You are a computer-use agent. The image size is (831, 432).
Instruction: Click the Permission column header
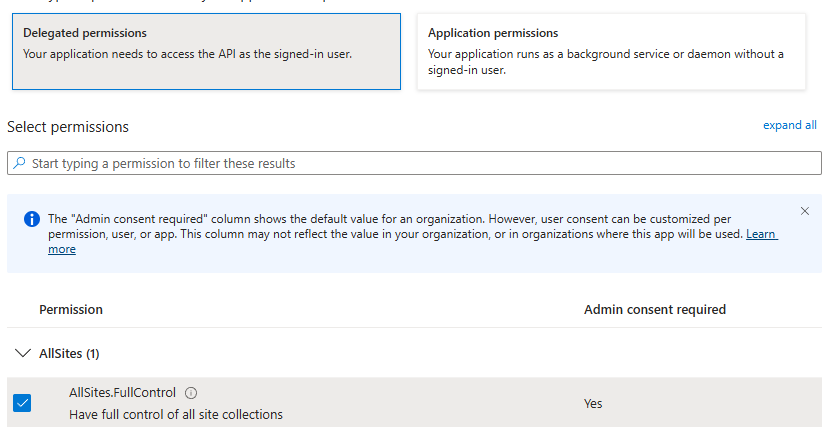click(71, 310)
